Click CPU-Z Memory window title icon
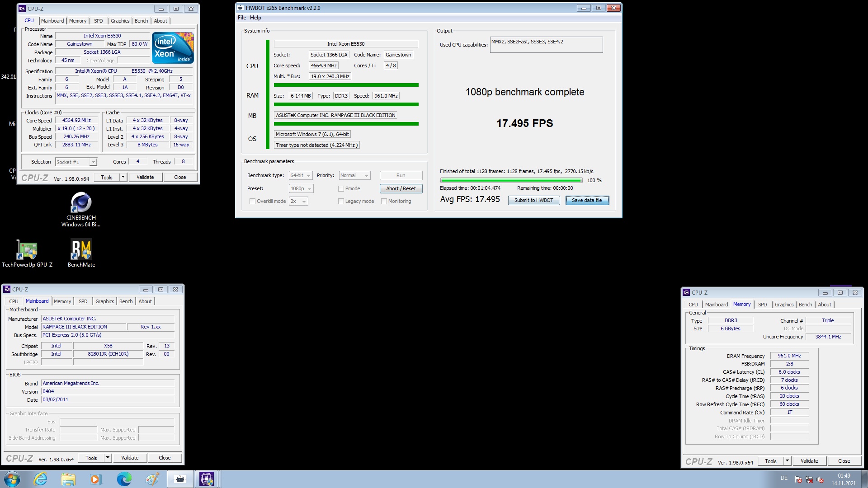This screenshot has height=488, width=868. tap(686, 292)
